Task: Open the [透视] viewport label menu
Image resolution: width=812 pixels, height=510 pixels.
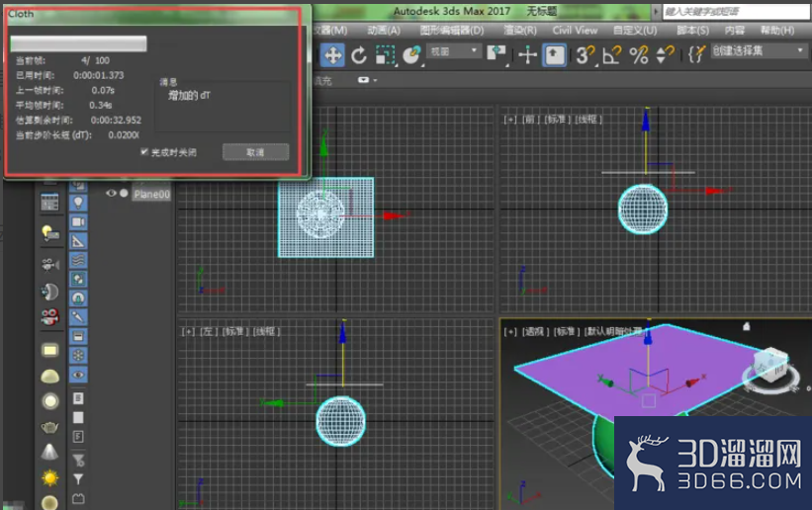Action: tap(534, 331)
